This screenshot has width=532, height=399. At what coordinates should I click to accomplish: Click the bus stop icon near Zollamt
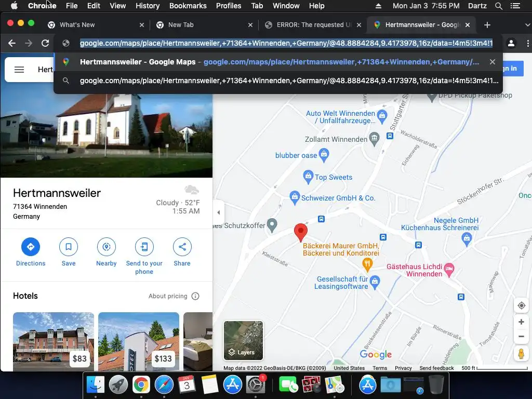tap(390, 136)
